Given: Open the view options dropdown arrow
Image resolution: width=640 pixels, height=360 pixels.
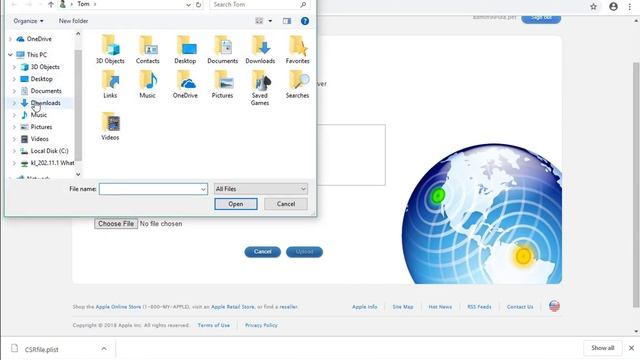Looking at the screenshot, I should point(270,21).
